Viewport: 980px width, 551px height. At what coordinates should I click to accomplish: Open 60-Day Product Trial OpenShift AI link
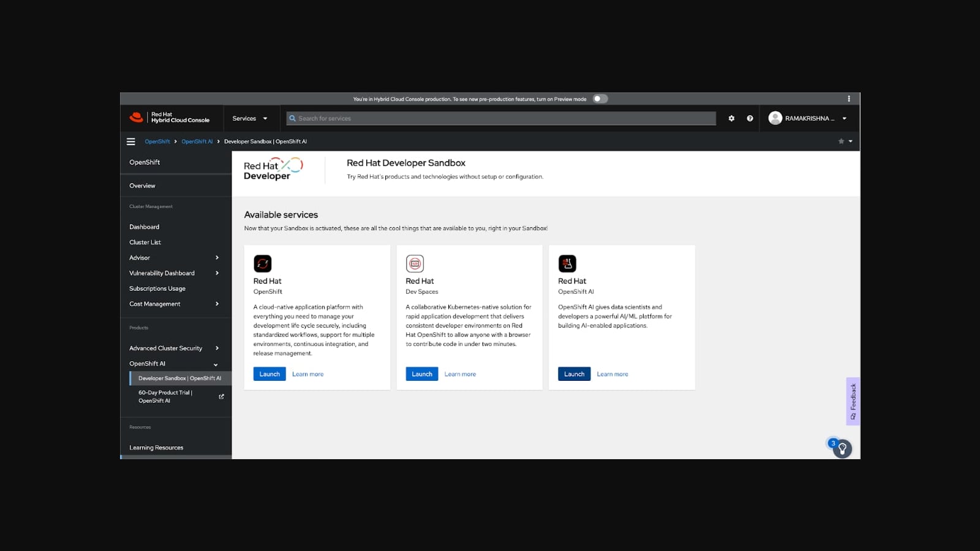pyautogui.click(x=165, y=397)
